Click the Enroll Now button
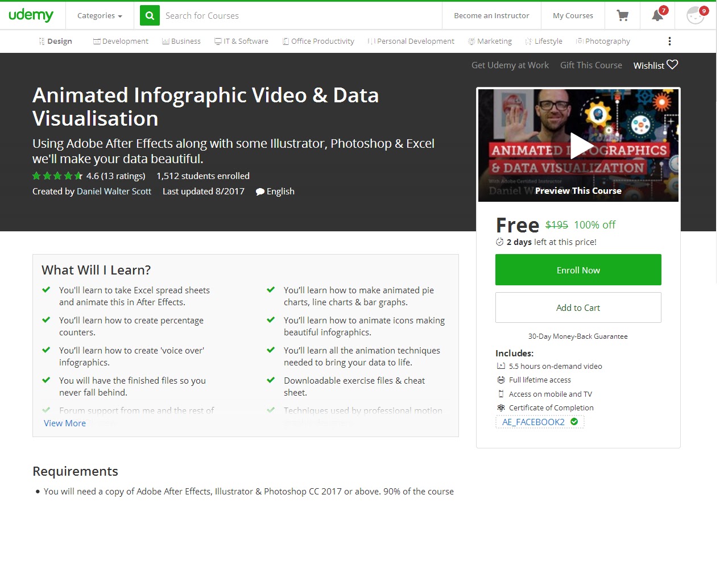Viewport: 728px width, 582px height. pos(578,270)
